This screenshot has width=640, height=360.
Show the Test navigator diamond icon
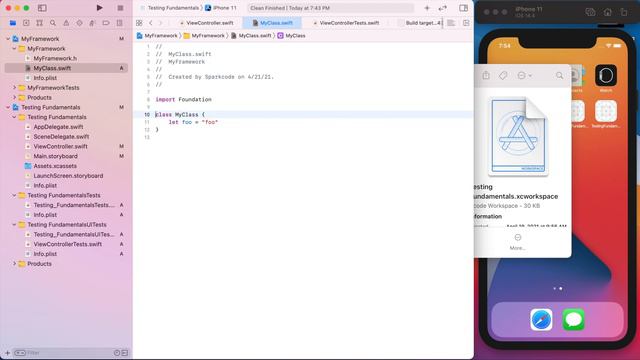point(79,23)
